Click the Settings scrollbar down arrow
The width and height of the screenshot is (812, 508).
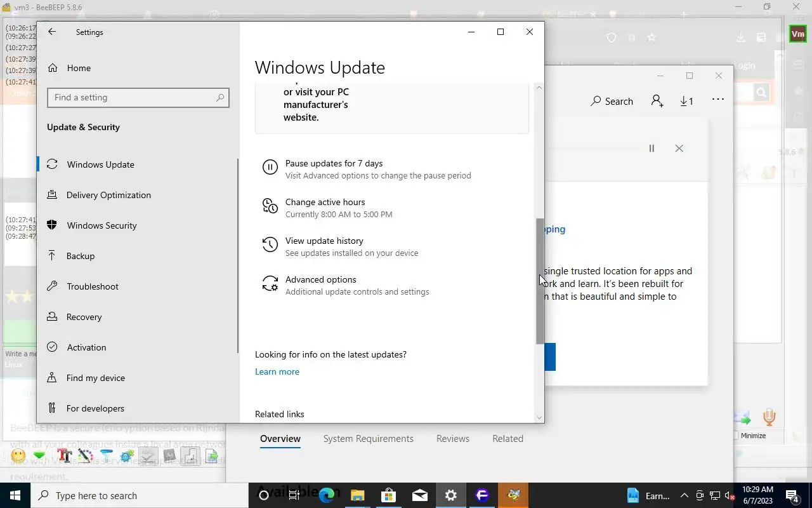tap(540, 417)
